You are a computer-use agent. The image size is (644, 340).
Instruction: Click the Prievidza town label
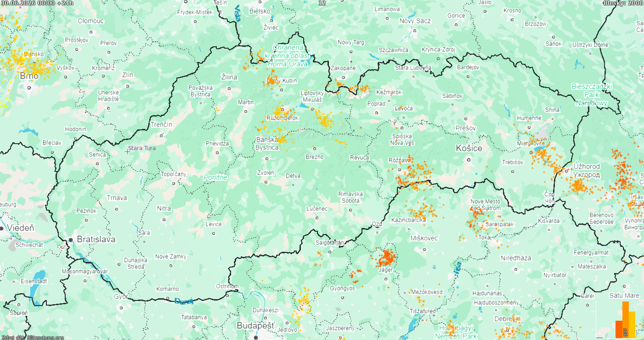[x=217, y=144]
